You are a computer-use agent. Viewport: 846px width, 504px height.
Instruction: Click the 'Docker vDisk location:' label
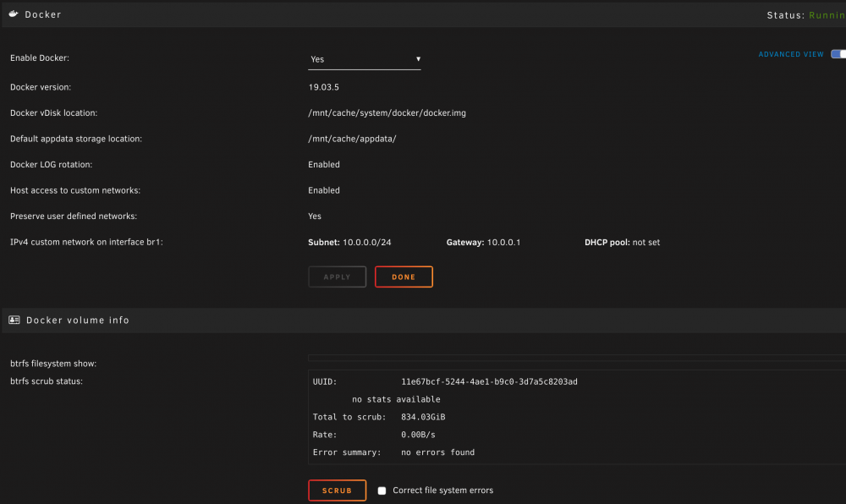tap(53, 113)
